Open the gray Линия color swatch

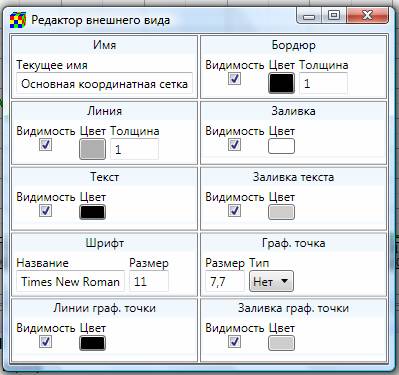point(92,149)
